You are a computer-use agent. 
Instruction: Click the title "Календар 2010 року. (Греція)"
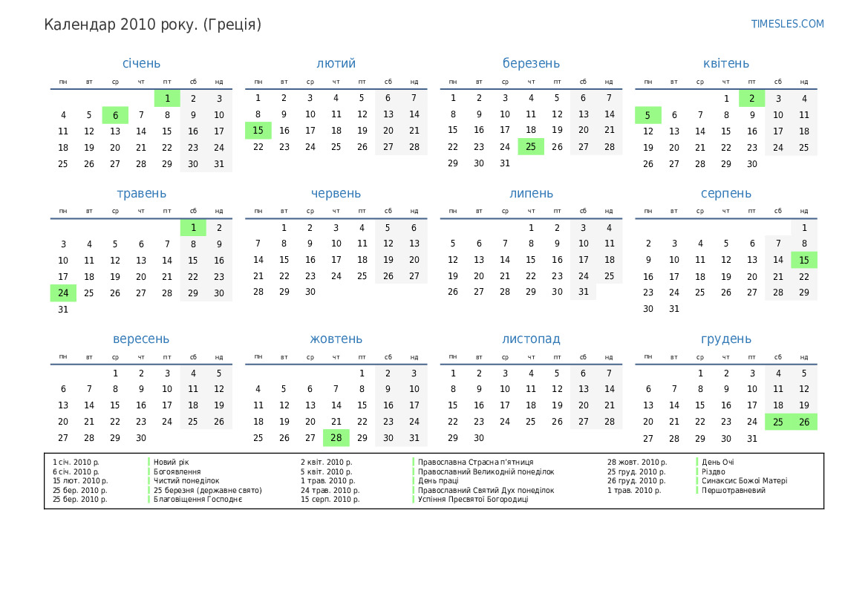[153, 25]
